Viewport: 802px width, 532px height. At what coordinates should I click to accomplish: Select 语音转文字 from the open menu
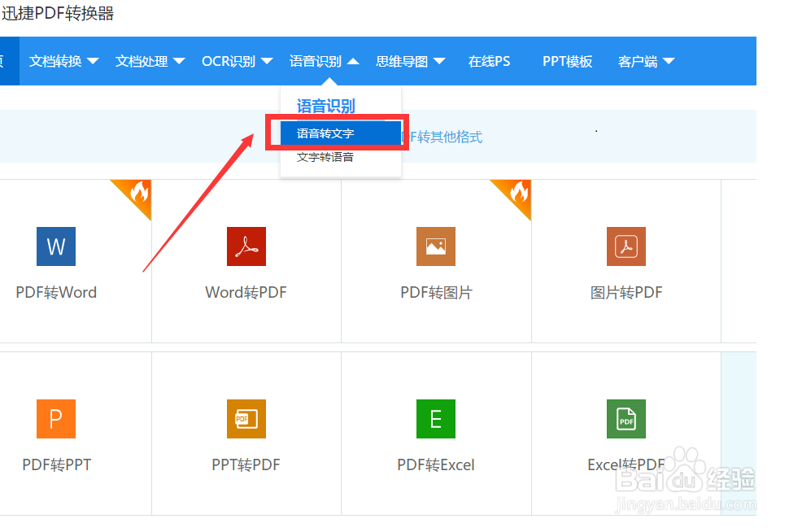coord(325,133)
